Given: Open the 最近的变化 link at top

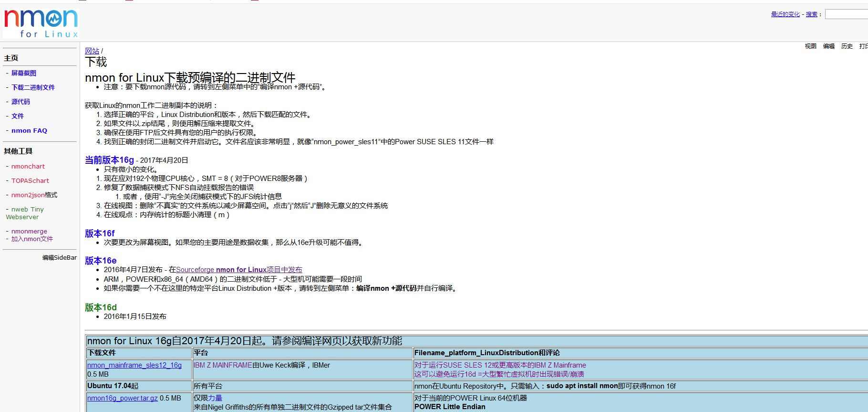Looking at the screenshot, I should click(785, 14).
